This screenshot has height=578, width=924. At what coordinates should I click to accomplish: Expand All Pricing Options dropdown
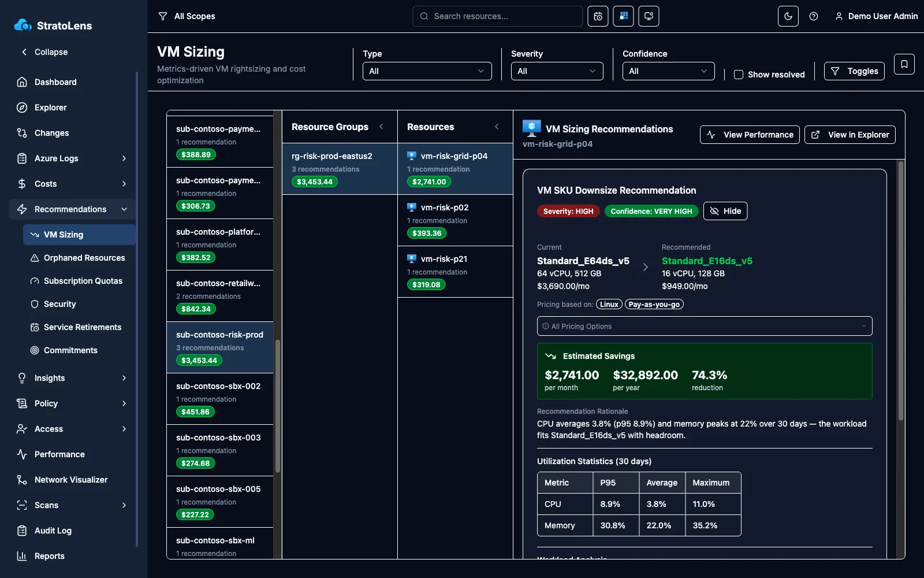pyautogui.click(x=705, y=326)
